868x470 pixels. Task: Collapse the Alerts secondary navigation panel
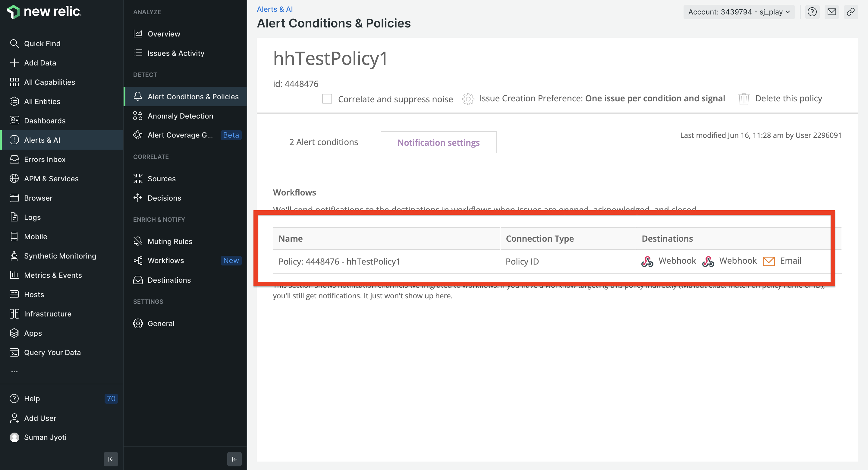coord(234,459)
